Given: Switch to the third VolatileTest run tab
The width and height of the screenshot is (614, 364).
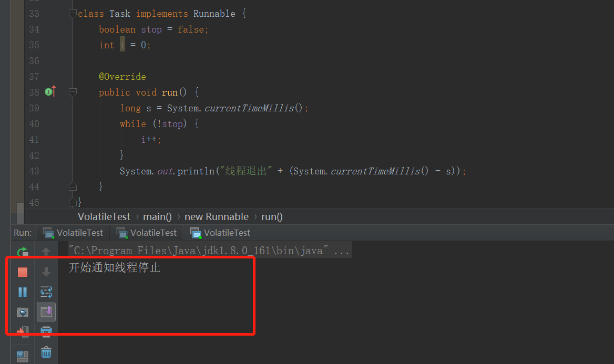Looking at the screenshot, I should 220,233.
